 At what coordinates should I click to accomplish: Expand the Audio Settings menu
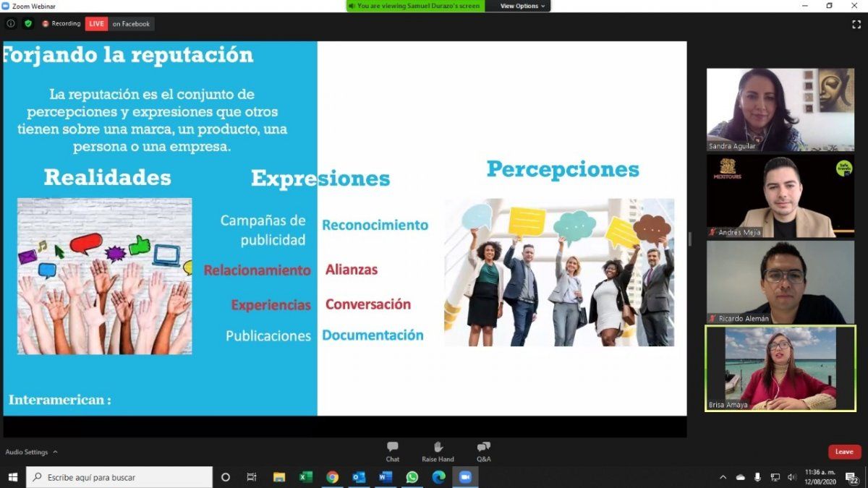tap(31, 452)
